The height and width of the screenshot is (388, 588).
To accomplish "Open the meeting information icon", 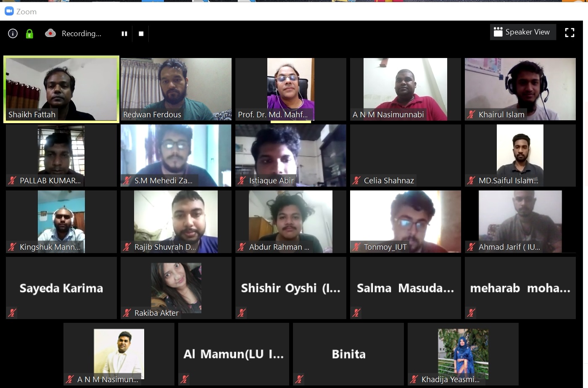I will coord(13,34).
